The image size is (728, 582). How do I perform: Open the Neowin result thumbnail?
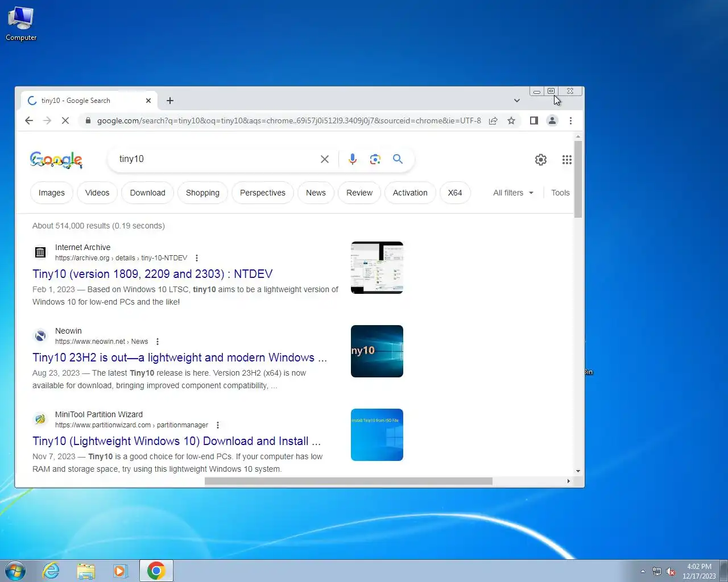[377, 351]
